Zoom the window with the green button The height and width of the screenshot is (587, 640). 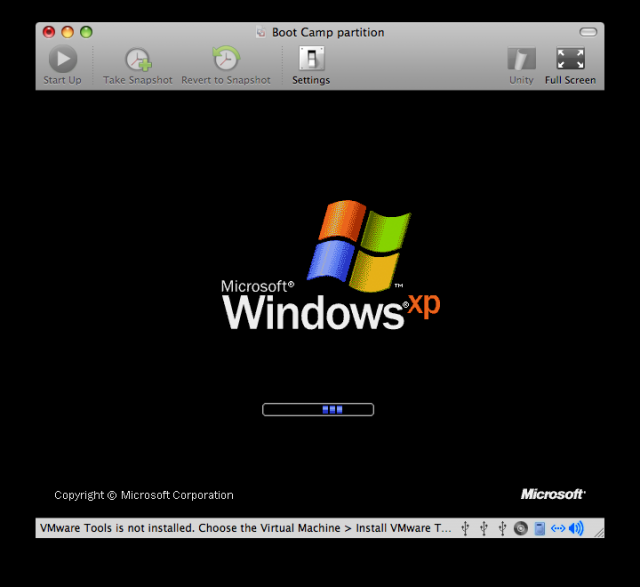click(86, 32)
